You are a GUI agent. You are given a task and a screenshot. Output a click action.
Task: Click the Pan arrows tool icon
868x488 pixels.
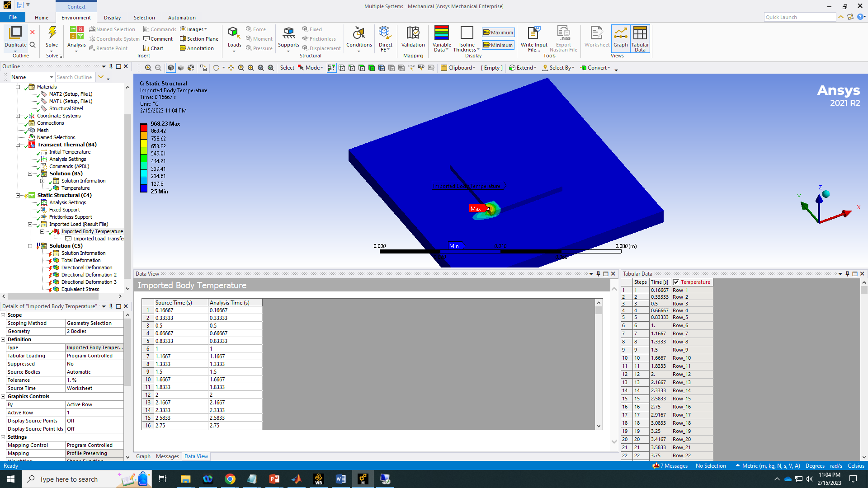click(231, 68)
